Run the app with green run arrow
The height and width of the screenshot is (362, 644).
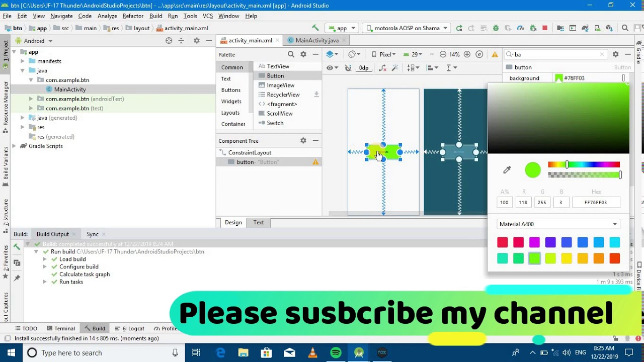click(x=459, y=28)
